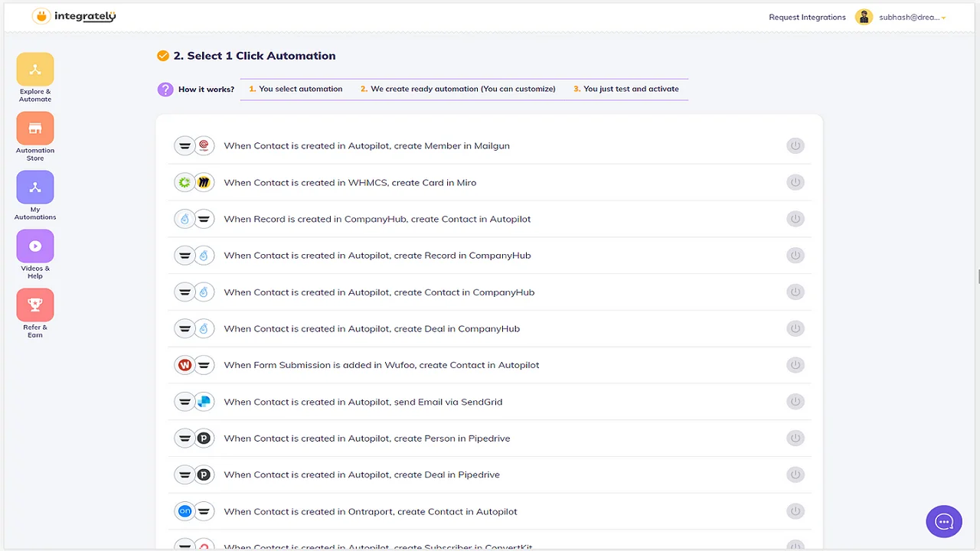The image size is (980, 551).
Task: Click the Miro icon in the WHMCS automation
Action: 204,182
